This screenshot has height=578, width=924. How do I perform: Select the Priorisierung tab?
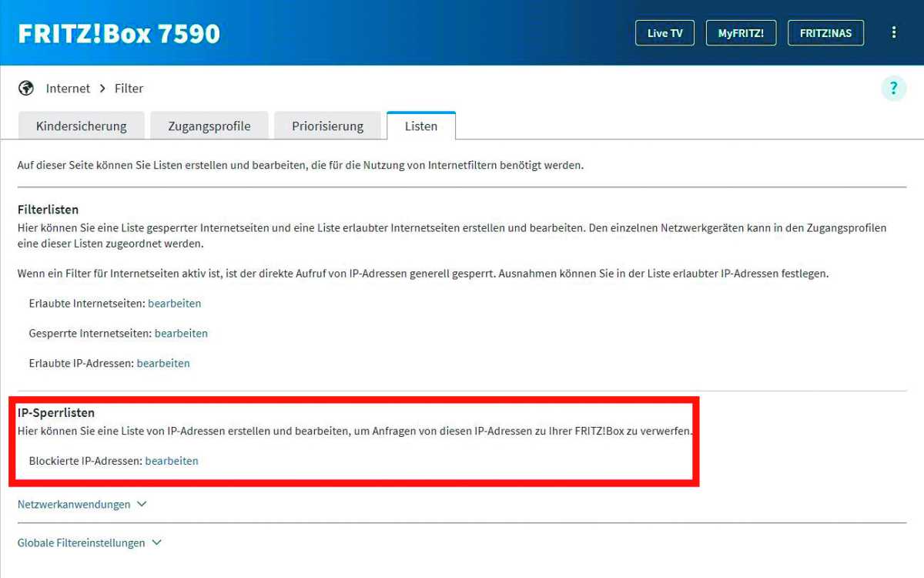(x=327, y=126)
